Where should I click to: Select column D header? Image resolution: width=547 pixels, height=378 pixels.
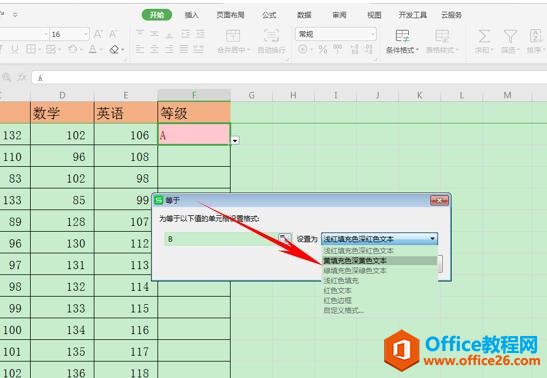pyautogui.click(x=62, y=95)
